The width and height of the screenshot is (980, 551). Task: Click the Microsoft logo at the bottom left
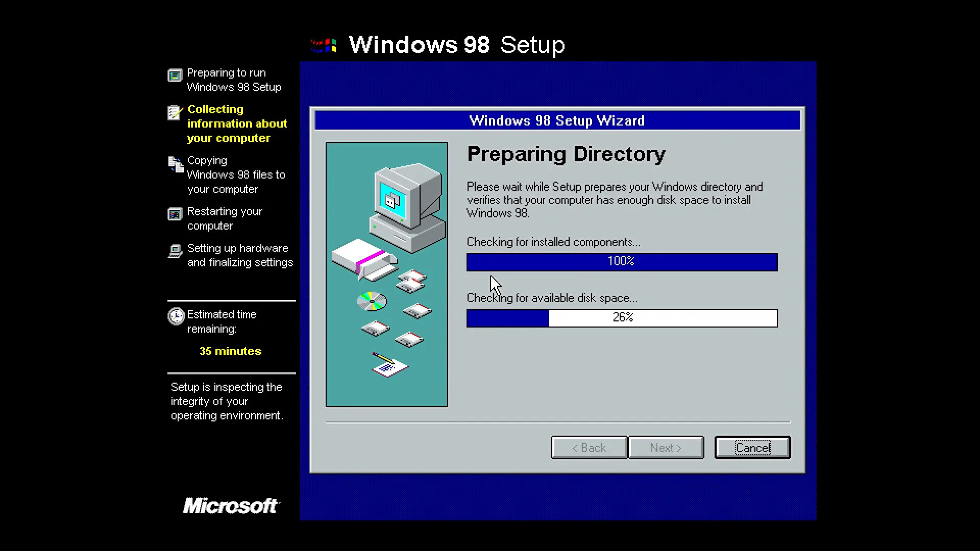(x=231, y=506)
